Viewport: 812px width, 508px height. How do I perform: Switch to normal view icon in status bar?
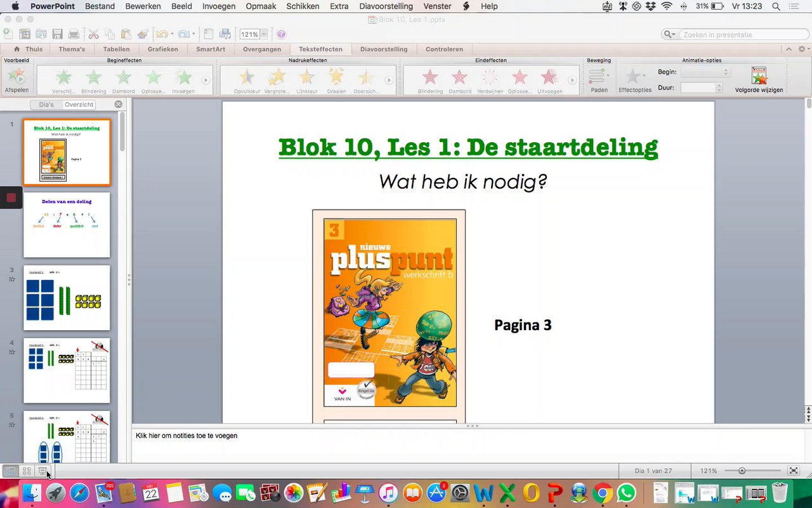point(10,471)
